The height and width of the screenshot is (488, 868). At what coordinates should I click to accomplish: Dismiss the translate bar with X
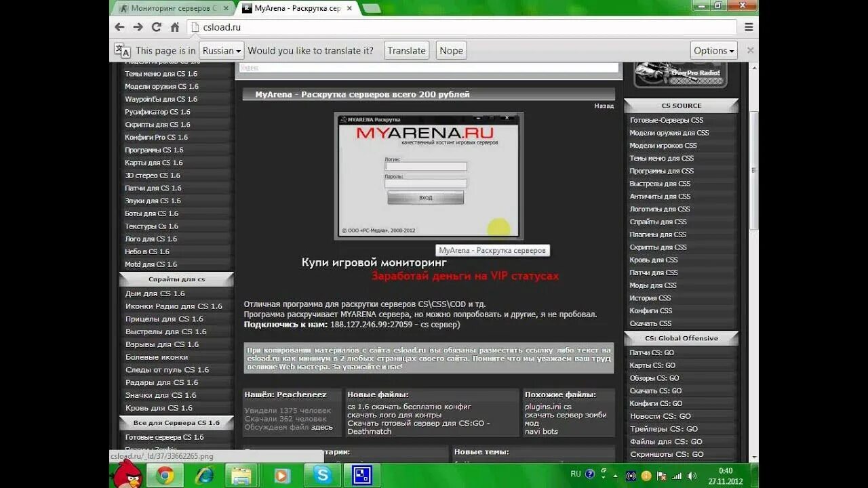pyautogui.click(x=750, y=50)
